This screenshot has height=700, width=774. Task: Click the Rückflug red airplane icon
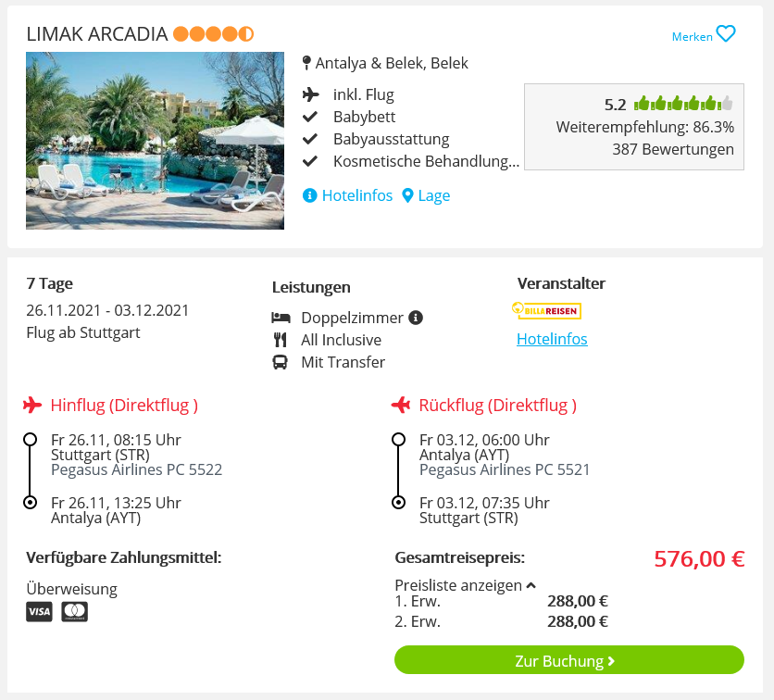click(x=401, y=405)
